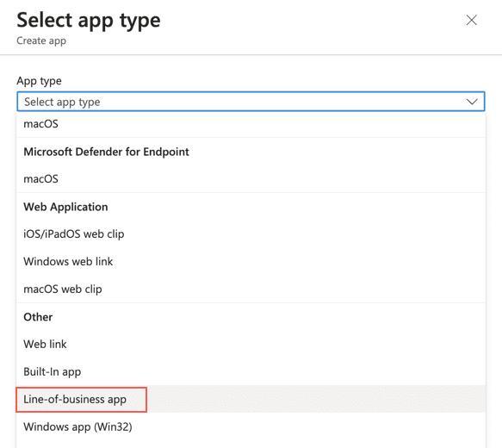The image size is (502, 448).
Task: Click the Select app type combo box field
Action: [251, 102]
